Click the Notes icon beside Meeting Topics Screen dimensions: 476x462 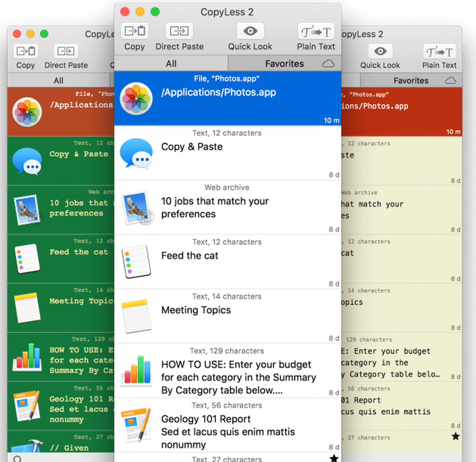click(136, 316)
